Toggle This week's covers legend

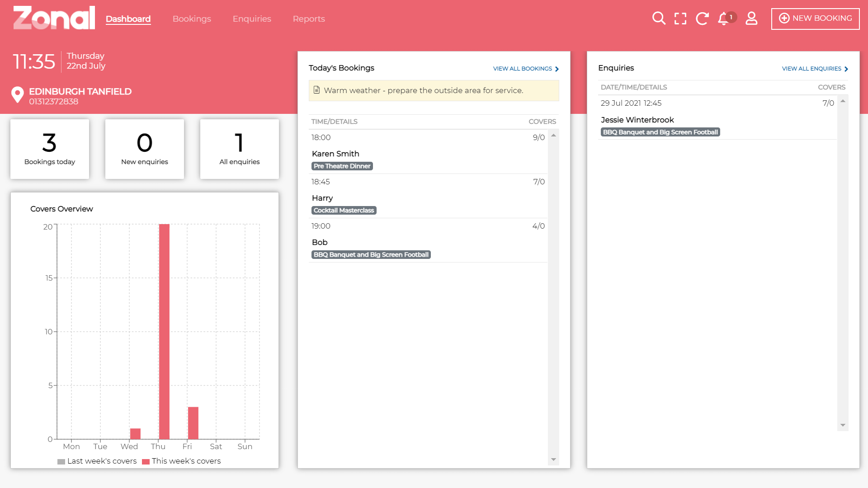point(182,461)
